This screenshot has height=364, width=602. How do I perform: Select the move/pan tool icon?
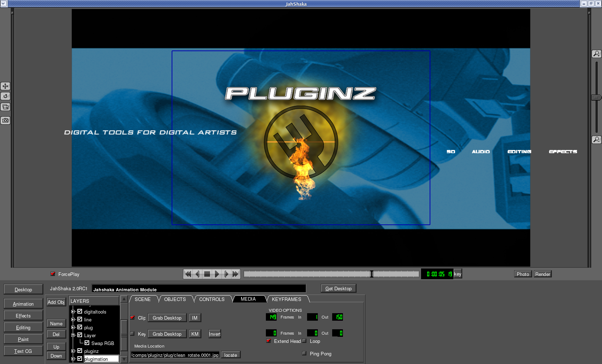[x=5, y=86]
